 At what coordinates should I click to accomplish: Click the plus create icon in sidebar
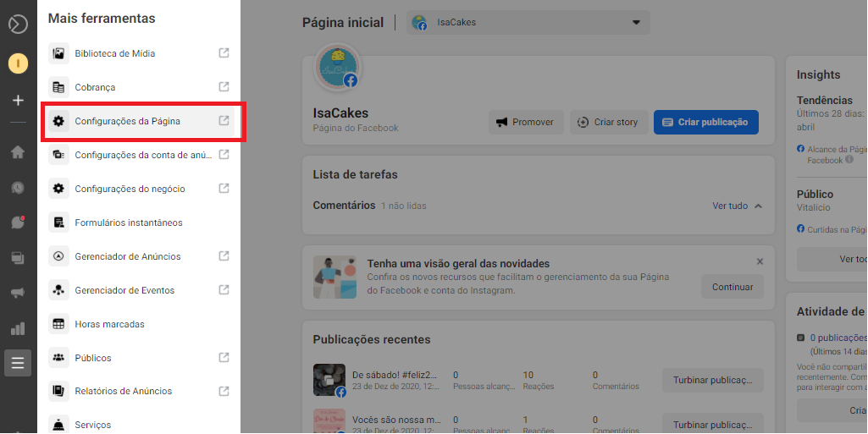(18, 100)
